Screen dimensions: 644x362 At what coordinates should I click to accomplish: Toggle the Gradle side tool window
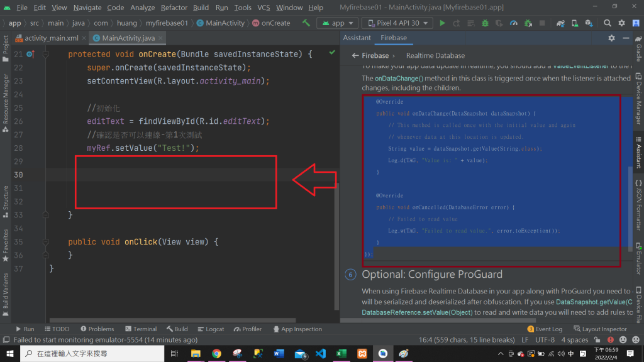pyautogui.click(x=639, y=48)
